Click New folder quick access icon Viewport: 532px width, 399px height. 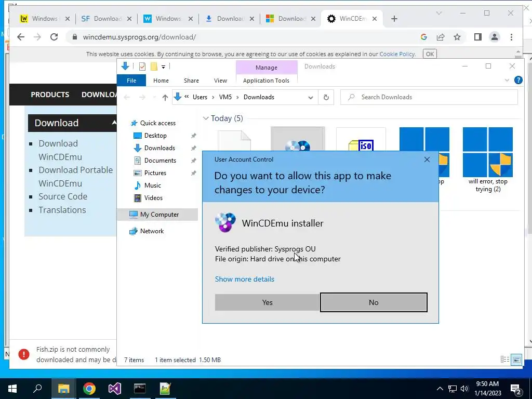tap(154, 66)
